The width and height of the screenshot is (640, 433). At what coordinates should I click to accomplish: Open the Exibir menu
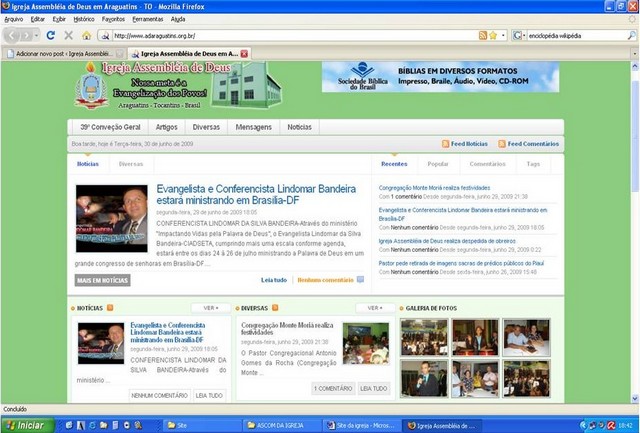pos(59,19)
